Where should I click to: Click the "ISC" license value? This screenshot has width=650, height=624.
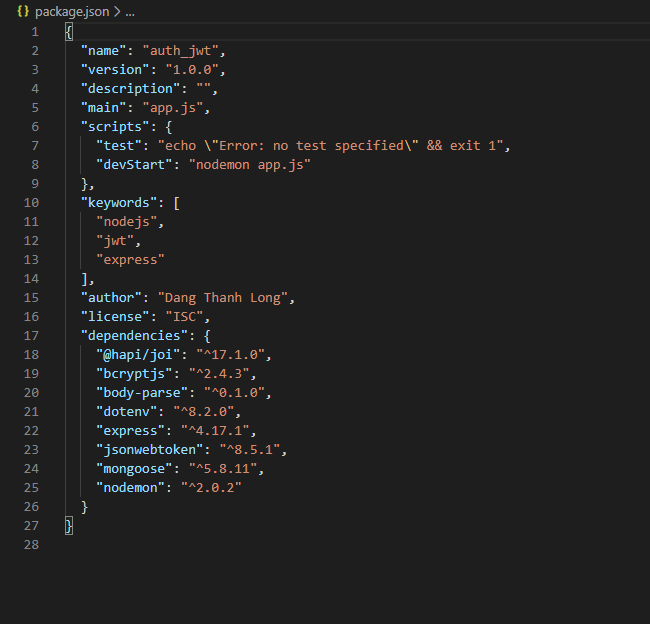click(184, 317)
